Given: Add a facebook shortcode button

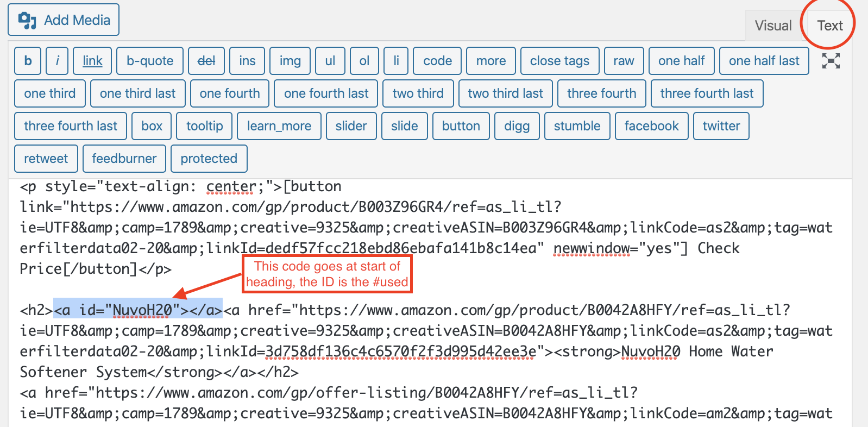Looking at the screenshot, I should 651,126.
